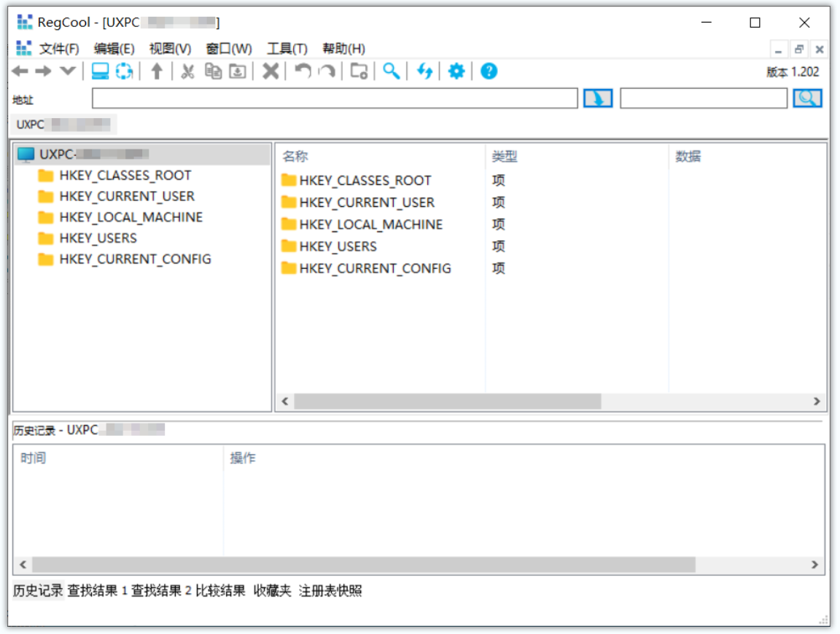Click the 名称 column header
Viewport: 840px width, 634px height.
pyautogui.click(x=381, y=157)
